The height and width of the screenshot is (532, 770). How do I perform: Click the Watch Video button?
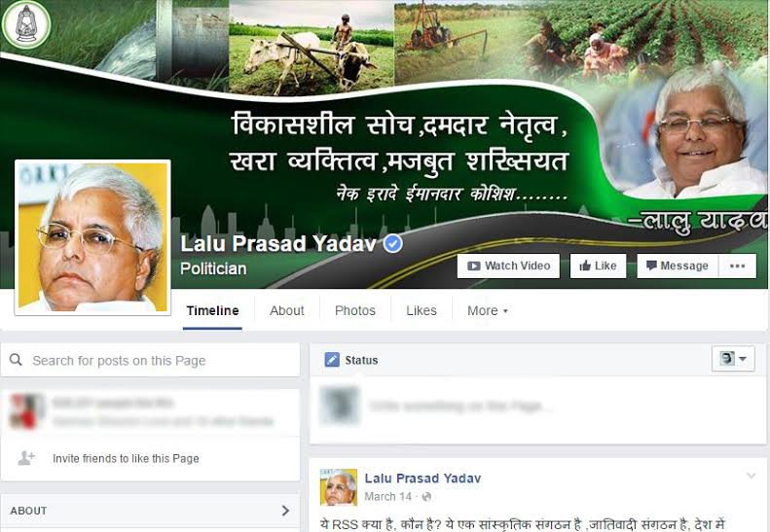(508, 266)
